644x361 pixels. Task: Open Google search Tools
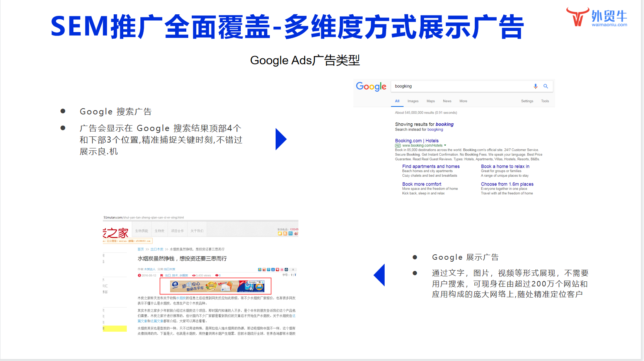pos(545,101)
